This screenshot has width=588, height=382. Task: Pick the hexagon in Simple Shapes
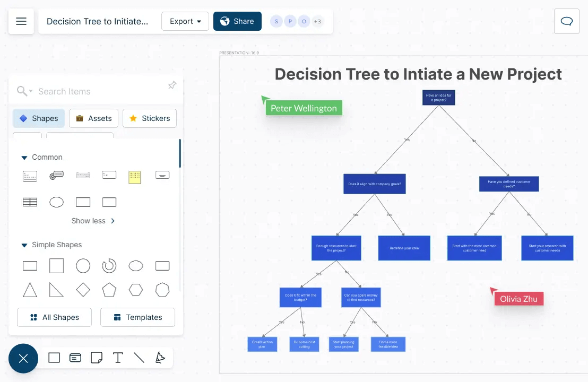tap(136, 290)
